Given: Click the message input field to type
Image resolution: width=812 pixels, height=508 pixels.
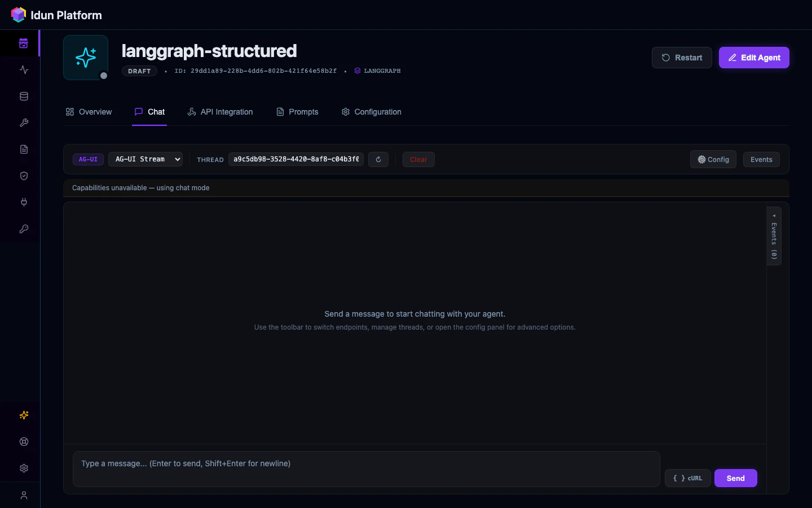Looking at the screenshot, I should pos(365,469).
